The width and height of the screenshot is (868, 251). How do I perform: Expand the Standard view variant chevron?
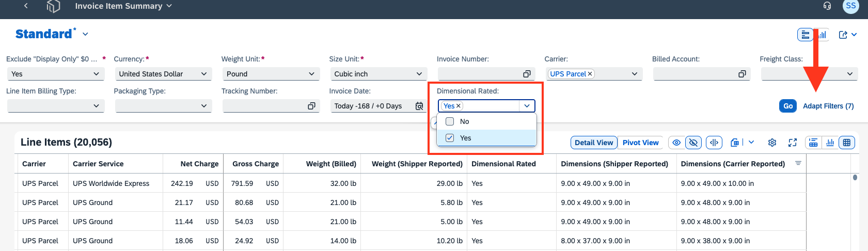(x=85, y=34)
